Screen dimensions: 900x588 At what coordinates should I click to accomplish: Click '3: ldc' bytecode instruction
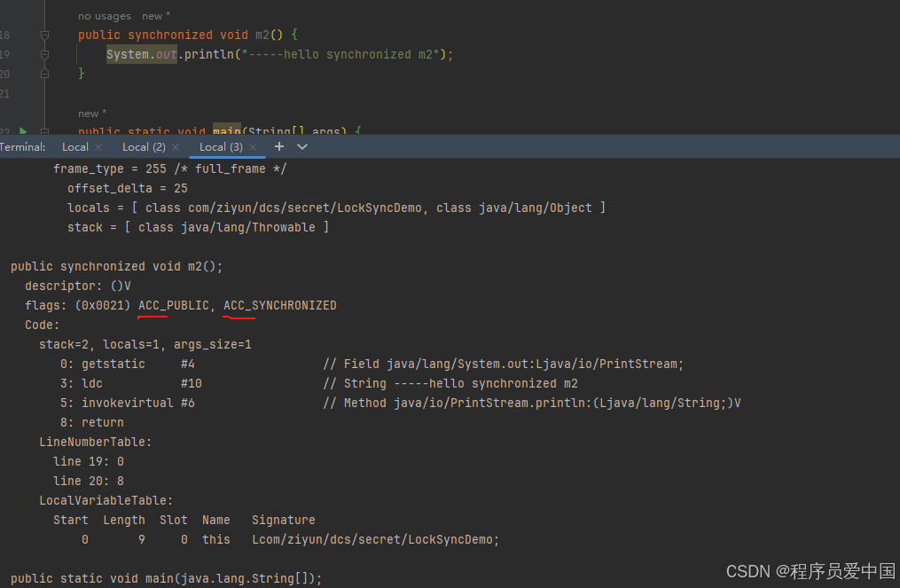coord(81,384)
